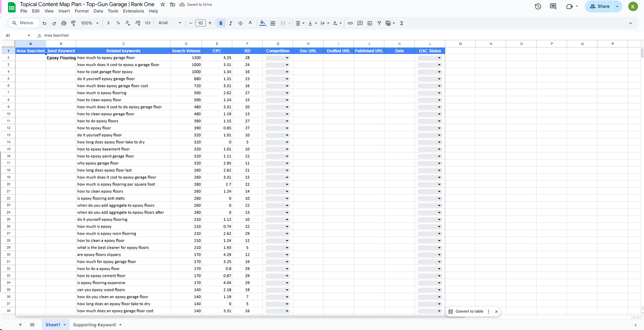The height and width of the screenshot is (330, 644).
Task: Toggle italic formatting
Action: 231,23
